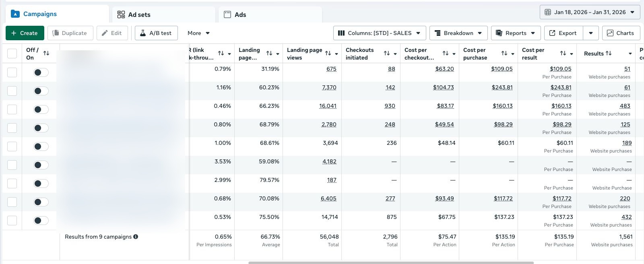Screen dimensions: 644x264
Task: Click the Campaigns folder icon
Action: coord(15,14)
